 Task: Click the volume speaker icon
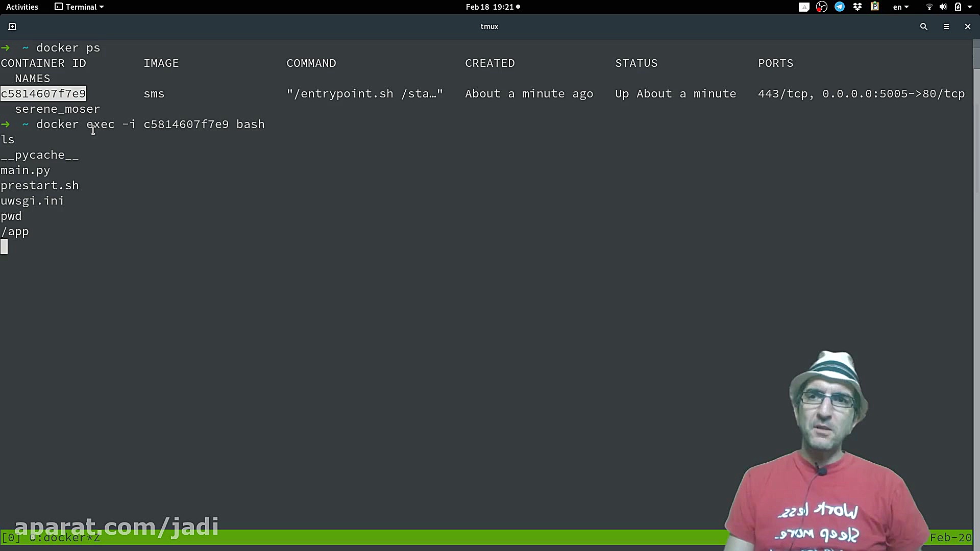pos(943,7)
